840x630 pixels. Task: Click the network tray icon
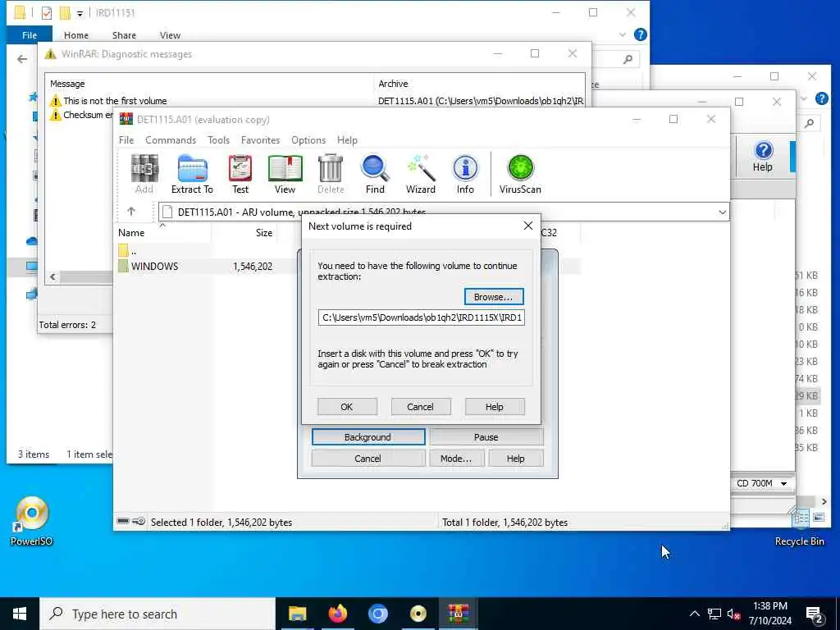pyautogui.click(x=714, y=614)
